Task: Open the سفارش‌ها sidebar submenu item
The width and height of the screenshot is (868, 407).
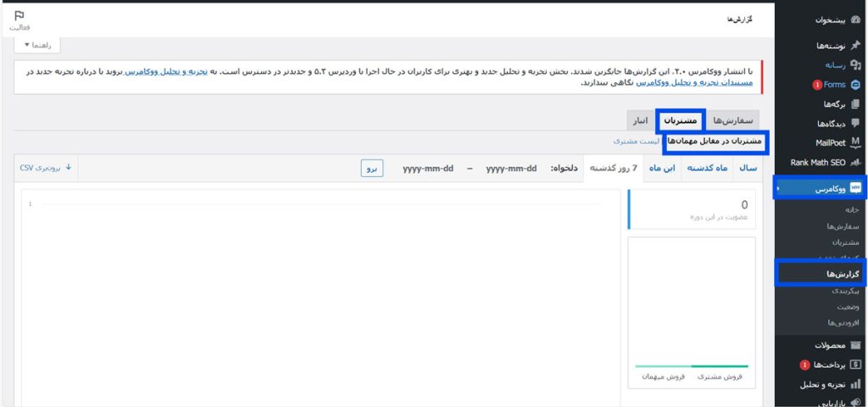Action: (x=843, y=226)
